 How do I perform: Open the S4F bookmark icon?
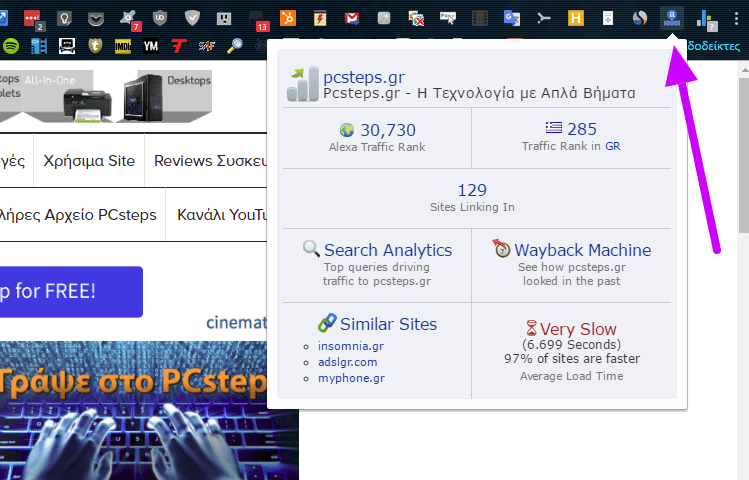pyautogui.click(x=206, y=46)
